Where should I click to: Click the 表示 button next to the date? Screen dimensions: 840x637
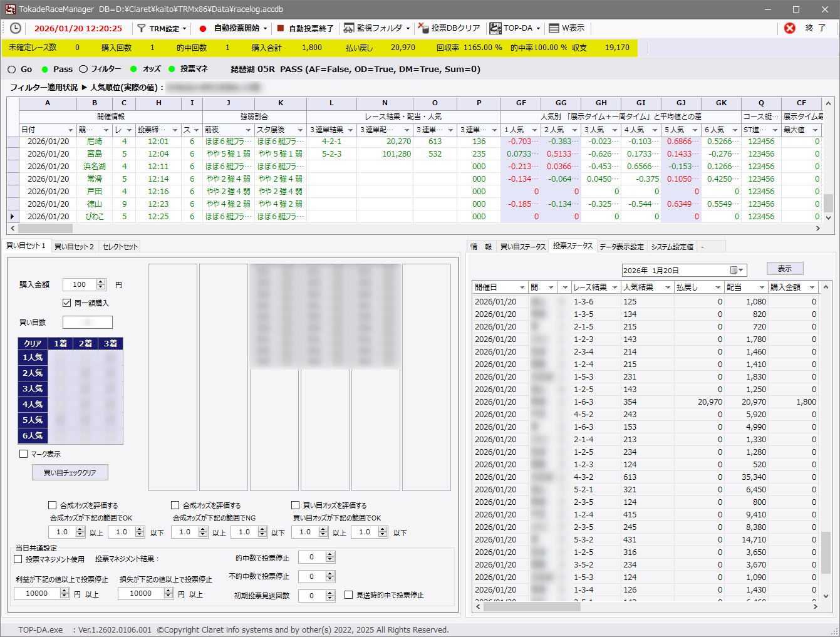784,269
